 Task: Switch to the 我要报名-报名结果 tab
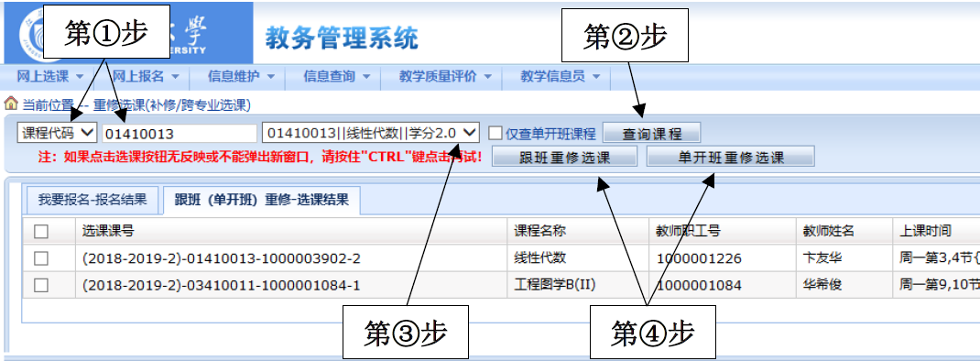click(93, 200)
